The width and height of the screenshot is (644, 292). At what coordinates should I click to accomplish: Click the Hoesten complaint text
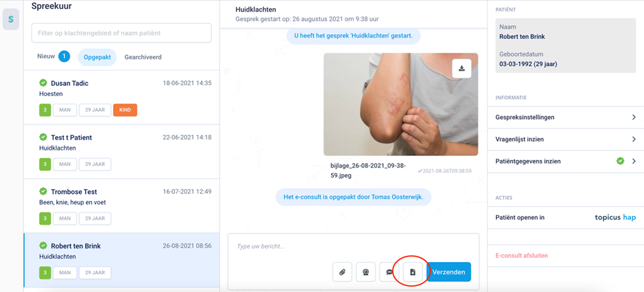tap(50, 94)
